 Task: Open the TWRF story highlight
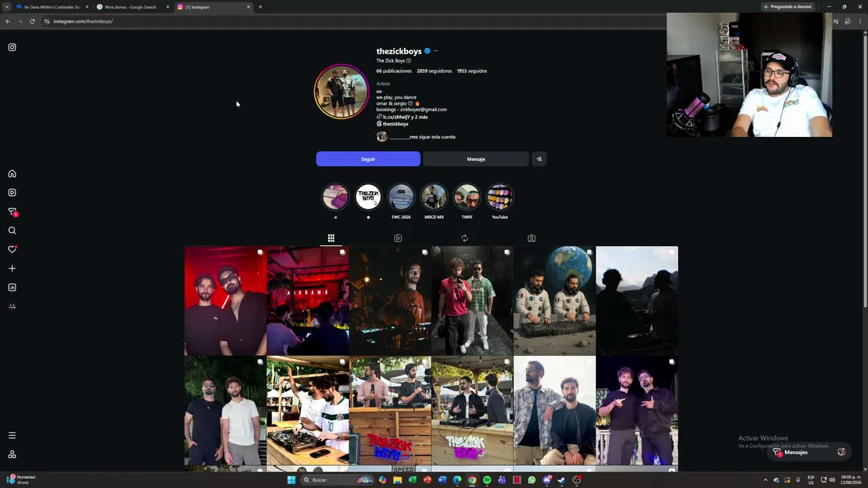(x=467, y=197)
